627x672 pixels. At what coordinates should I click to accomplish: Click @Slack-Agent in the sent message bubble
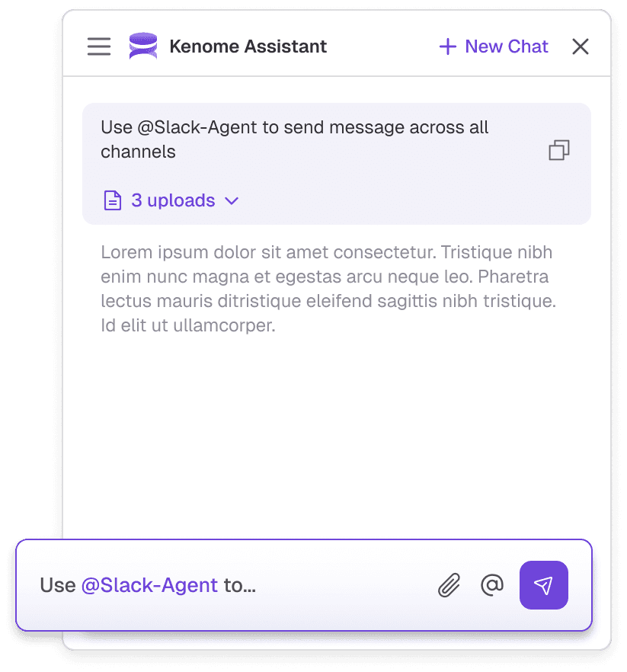[x=200, y=127]
